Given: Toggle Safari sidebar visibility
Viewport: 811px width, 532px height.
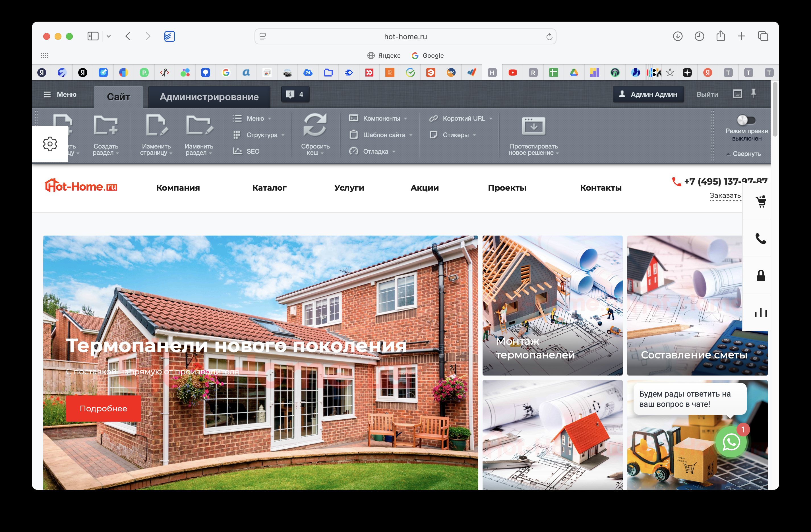Looking at the screenshot, I should coord(93,36).
